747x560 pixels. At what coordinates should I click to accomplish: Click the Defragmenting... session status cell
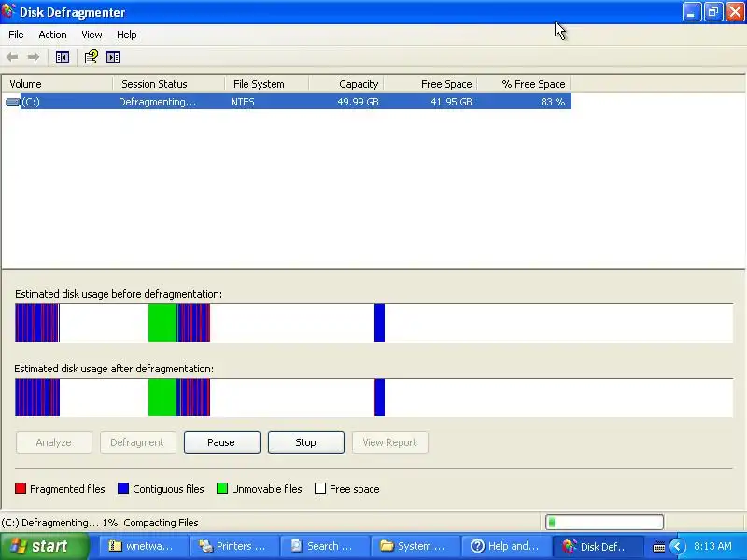pyautogui.click(x=157, y=102)
